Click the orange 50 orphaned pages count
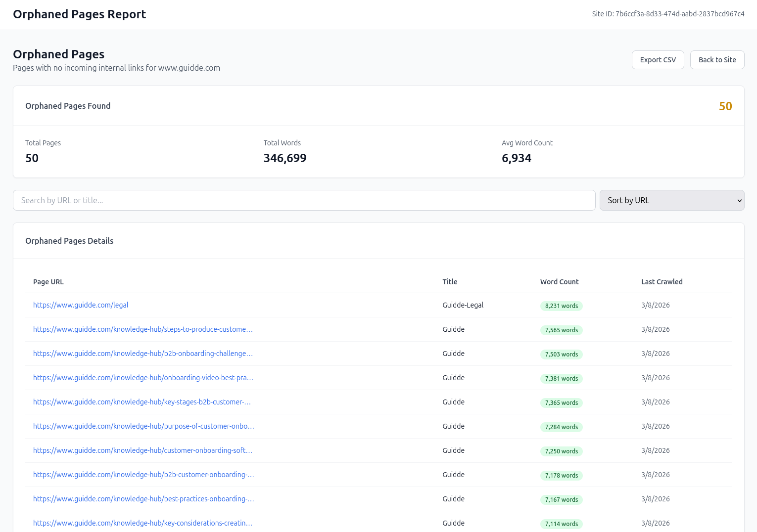This screenshot has height=532, width=757. point(725,106)
